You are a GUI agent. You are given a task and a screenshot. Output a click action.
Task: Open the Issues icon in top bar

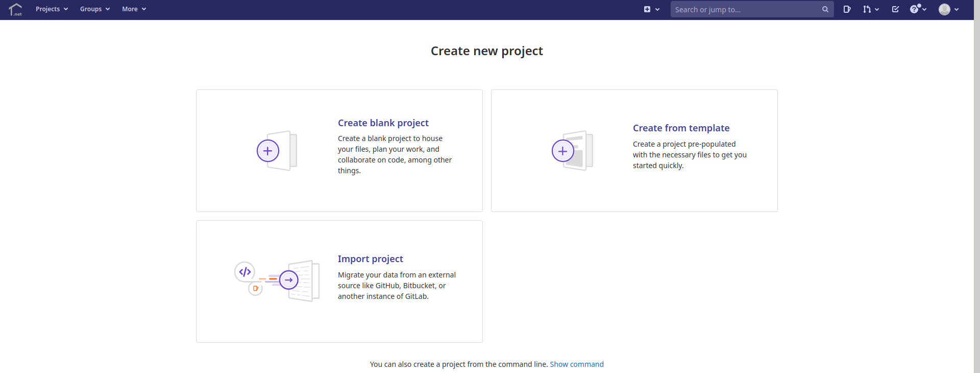[847, 9]
